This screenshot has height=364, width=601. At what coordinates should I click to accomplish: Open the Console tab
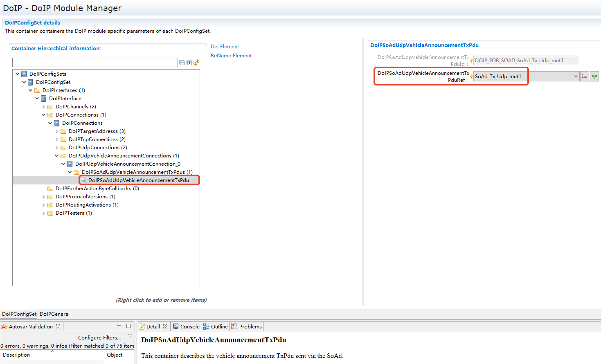click(x=186, y=326)
